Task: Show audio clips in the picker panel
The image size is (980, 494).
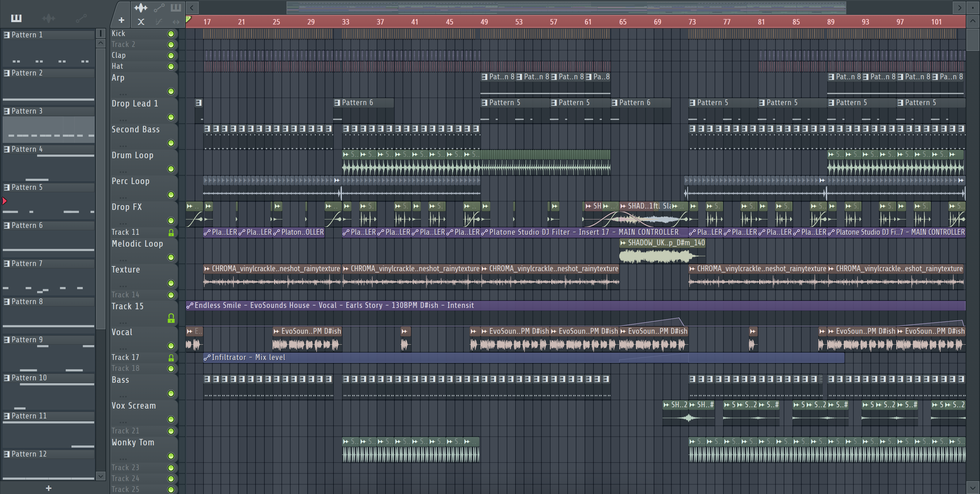Action: click(49, 18)
